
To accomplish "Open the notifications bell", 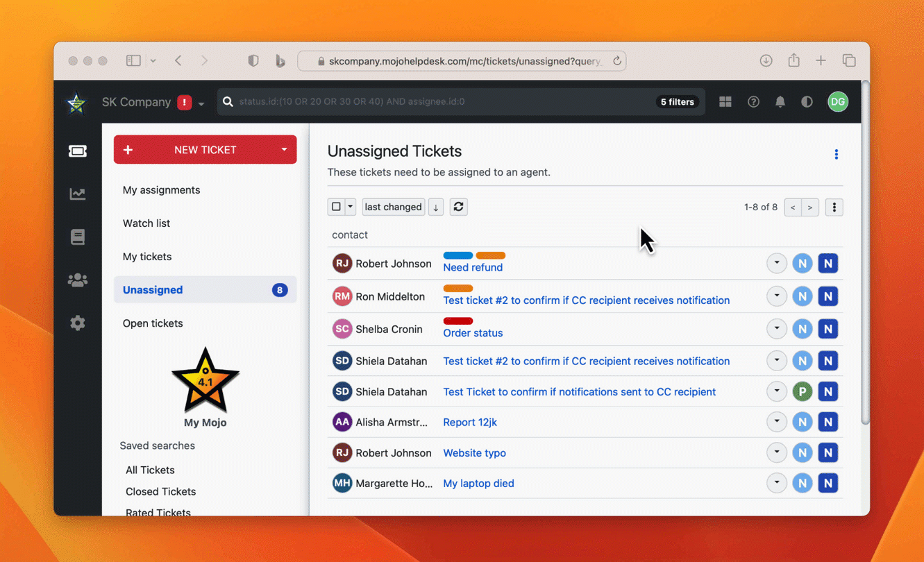I will [780, 102].
